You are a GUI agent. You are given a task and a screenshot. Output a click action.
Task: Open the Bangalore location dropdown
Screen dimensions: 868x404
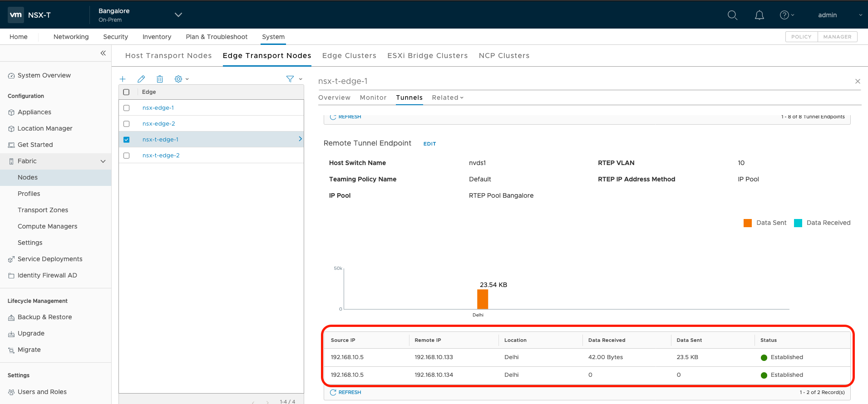point(178,15)
